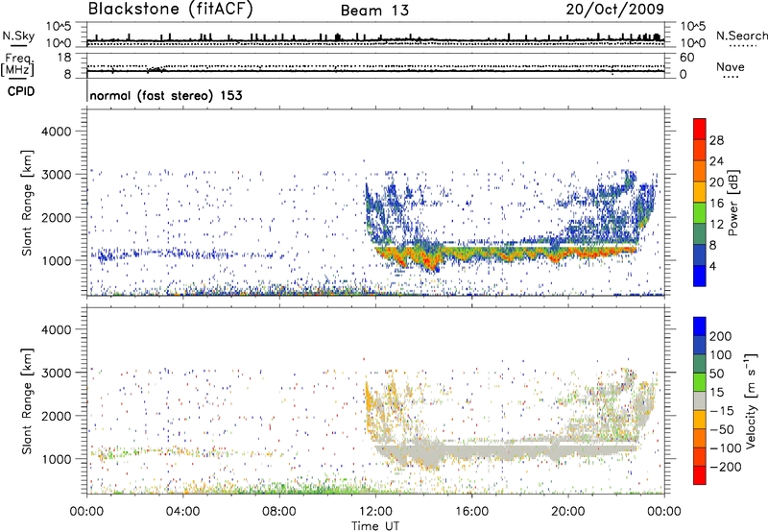Click the 4000 tick of the power panel

pos(56,132)
